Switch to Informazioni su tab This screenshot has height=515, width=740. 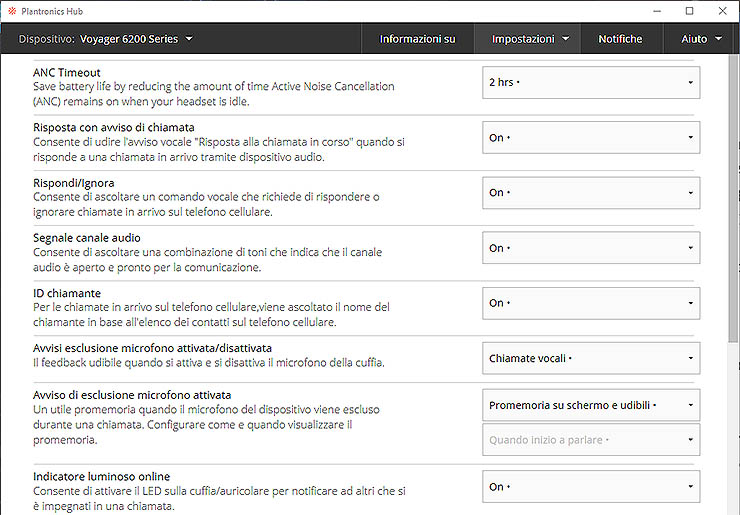pyautogui.click(x=417, y=39)
